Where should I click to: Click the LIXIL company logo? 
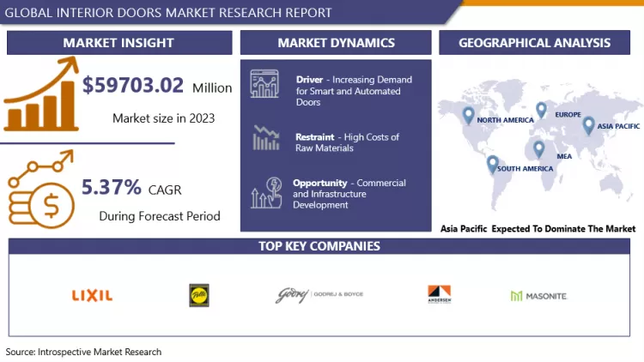pos(92,295)
